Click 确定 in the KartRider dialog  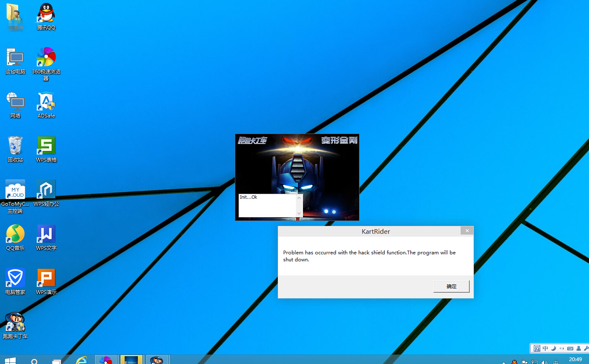point(452,287)
